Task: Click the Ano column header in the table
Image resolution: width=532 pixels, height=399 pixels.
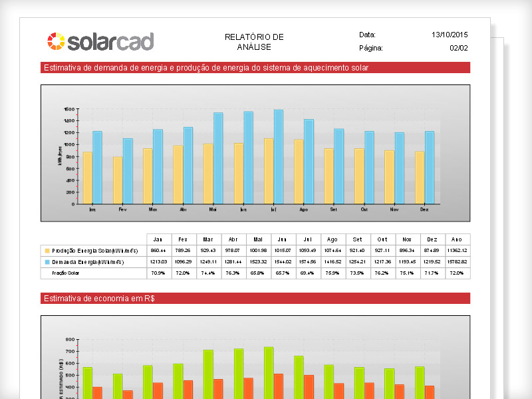Action: [457, 239]
